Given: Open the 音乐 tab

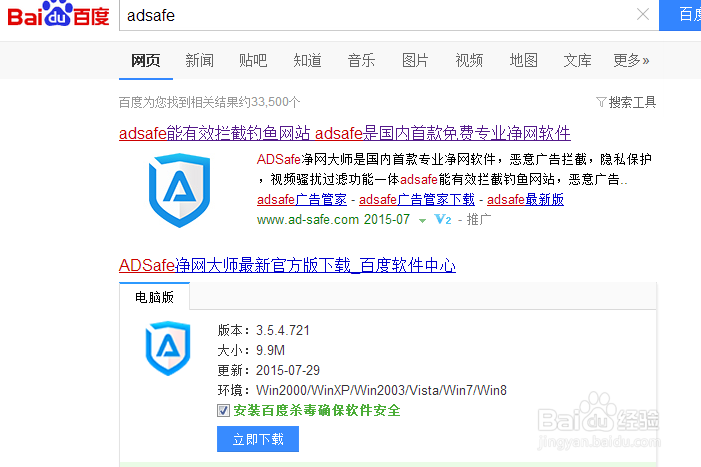Looking at the screenshot, I should (361, 60).
